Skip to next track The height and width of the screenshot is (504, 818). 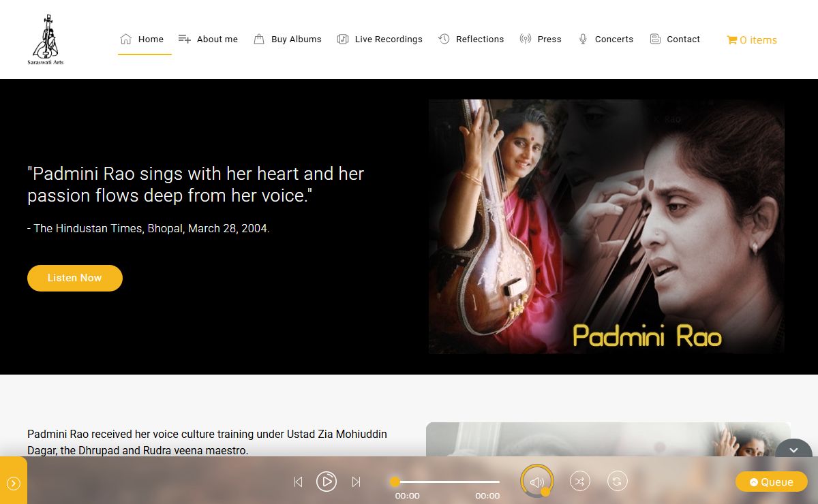point(356,482)
